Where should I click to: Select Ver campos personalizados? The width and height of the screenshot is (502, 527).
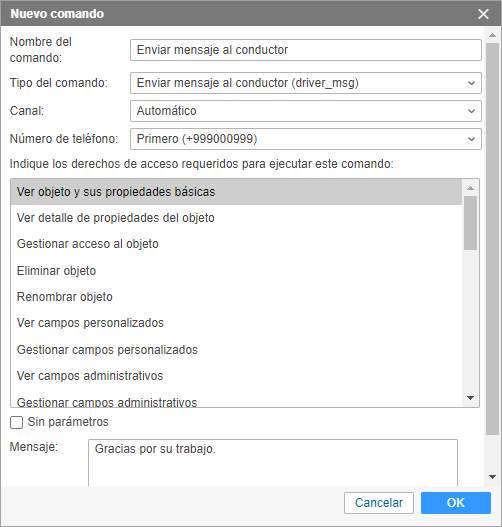pos(236,323)
